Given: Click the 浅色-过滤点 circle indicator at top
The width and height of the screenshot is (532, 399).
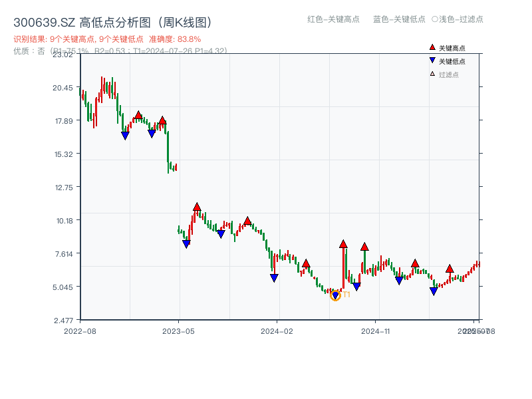Looking at the screenshot, I should point(435,19).
